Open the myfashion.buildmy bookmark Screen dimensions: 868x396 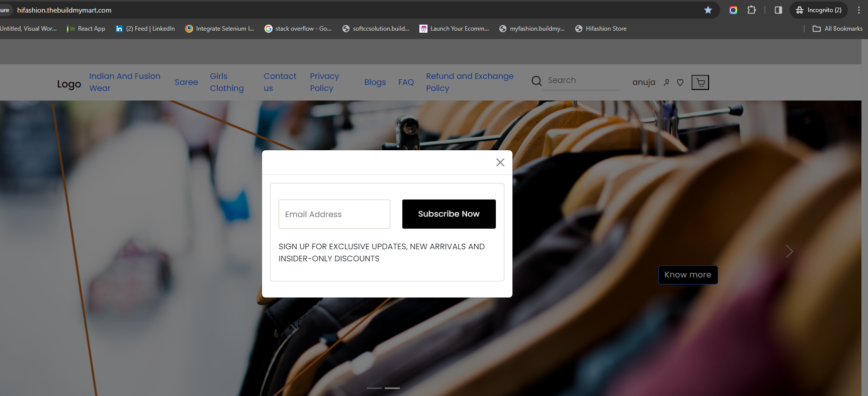(x=532, y=29)
